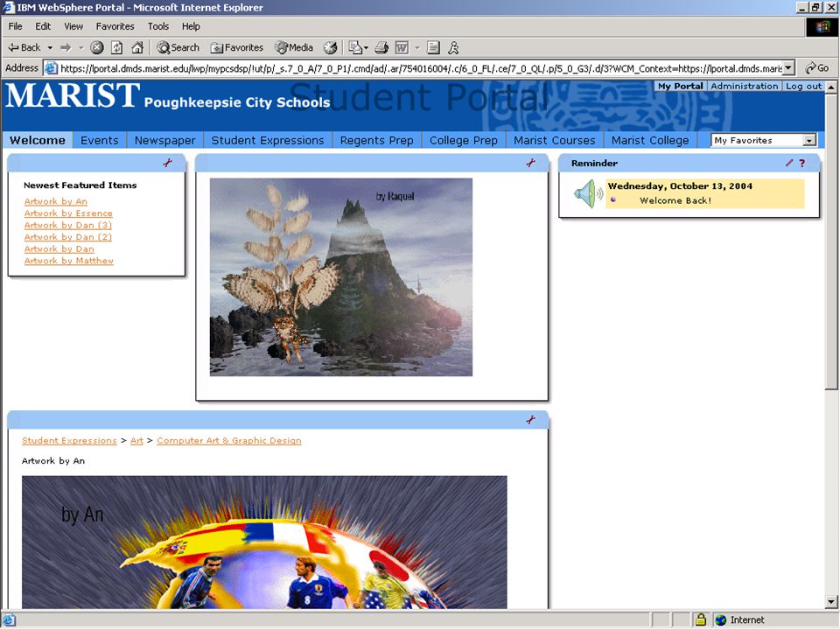Open the Favorites menu in the menu bar

click(x=115, y=26)
